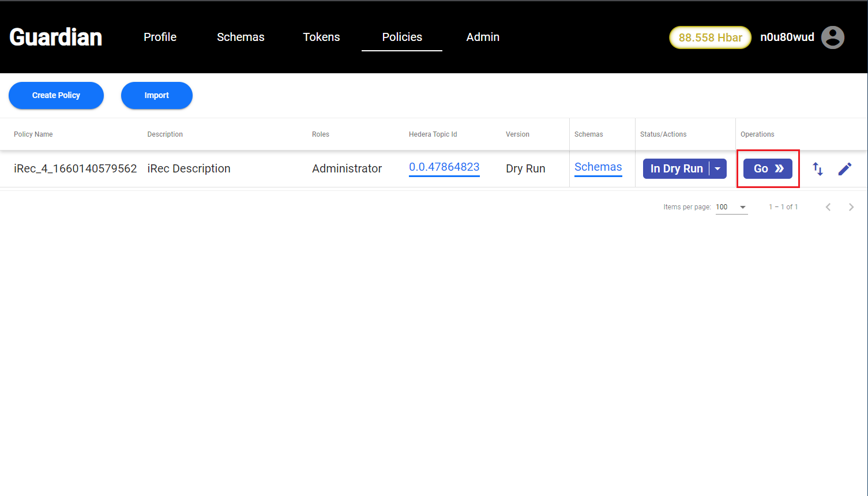Click the Import button

(156, 96)
